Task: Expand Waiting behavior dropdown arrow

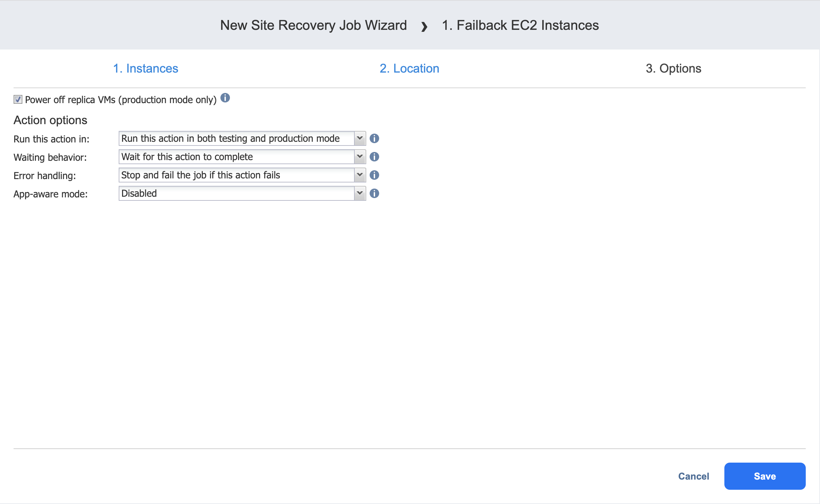Action: coord(359,157)
